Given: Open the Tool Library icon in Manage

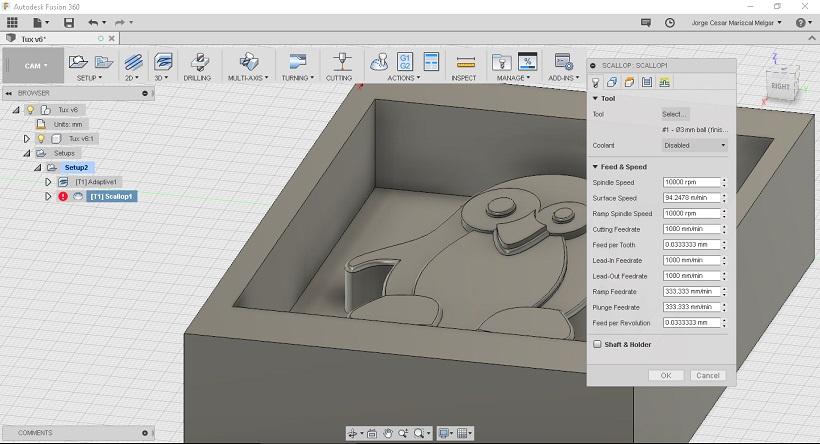Looking at the screenshot, I should (x=502, y=62).
